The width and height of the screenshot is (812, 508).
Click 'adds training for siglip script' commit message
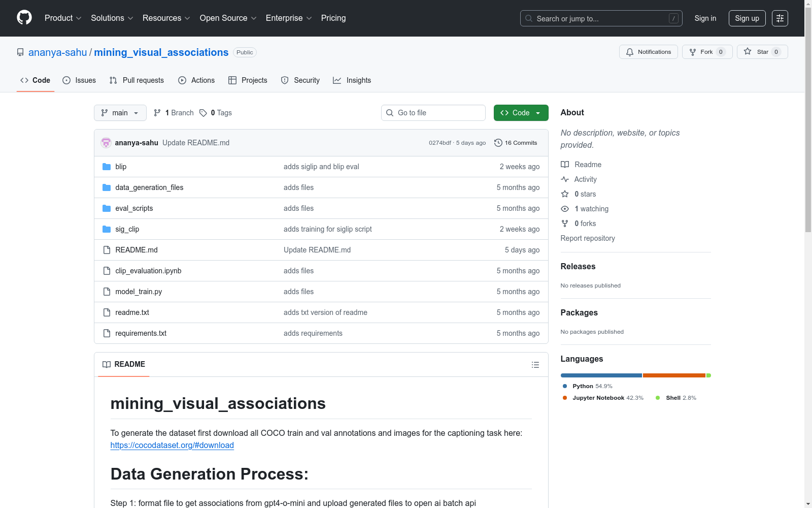pos(328,229)
